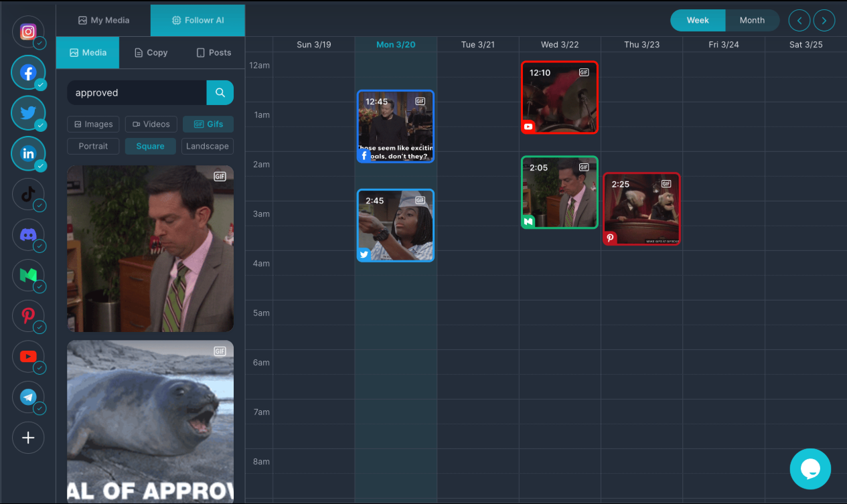Choose Portrait orientation filter
The height and width of the screenshot is (504, 847).
93,146
